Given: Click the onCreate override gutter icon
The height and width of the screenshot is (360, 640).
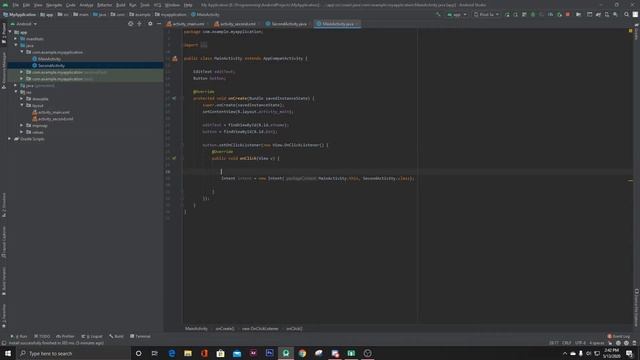Looking at the screenshot, I should pos(174,98).
